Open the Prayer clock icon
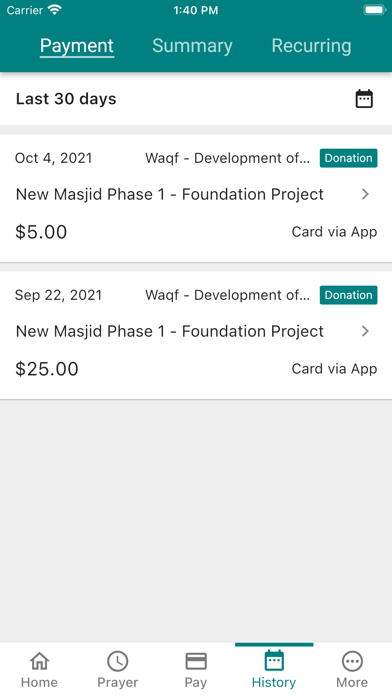392x696 pixels. tap(118, 661)
